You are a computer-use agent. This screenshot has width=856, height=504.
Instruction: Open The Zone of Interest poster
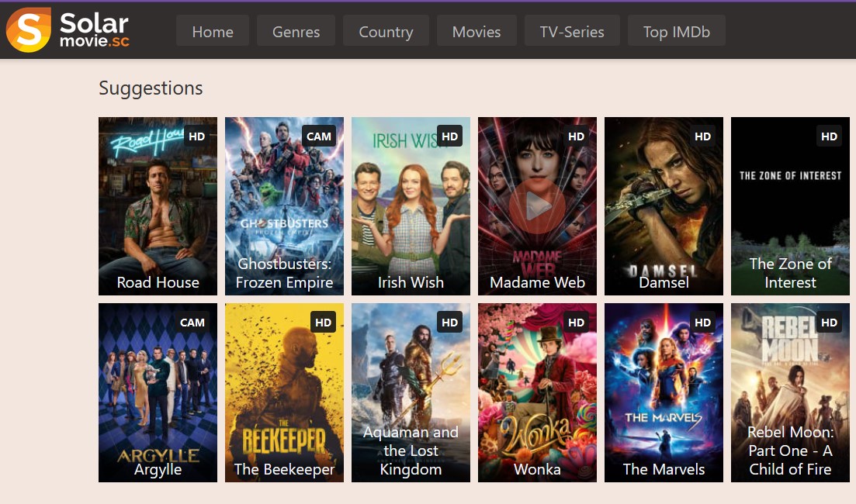click(791, 206)
